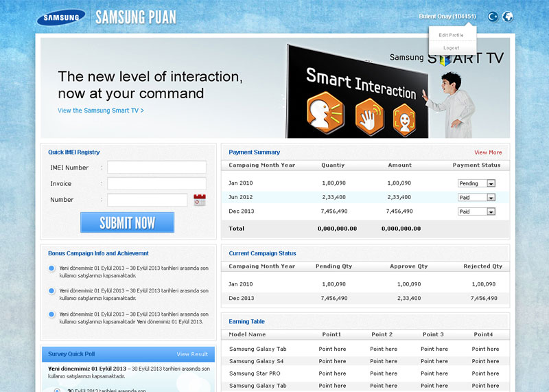Open payment status dropdown for Jun 2012
Screen dimensions: 549x392
coord(476,198)
